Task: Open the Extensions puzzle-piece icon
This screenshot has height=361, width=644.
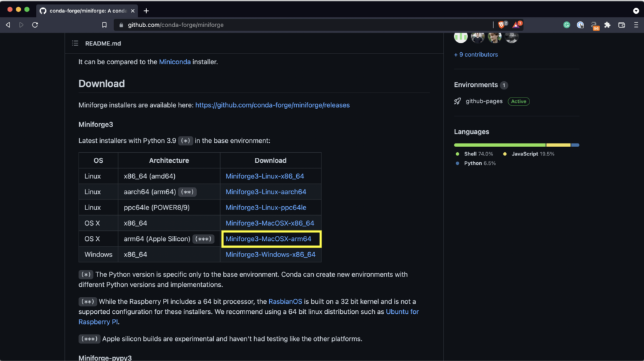Action: pyautogui.click(x=608, y=25)
